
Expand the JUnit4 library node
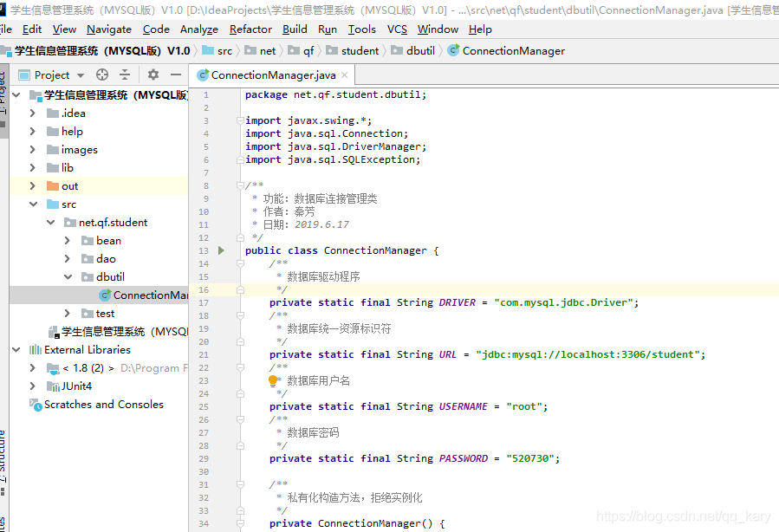tap(33, 386)
